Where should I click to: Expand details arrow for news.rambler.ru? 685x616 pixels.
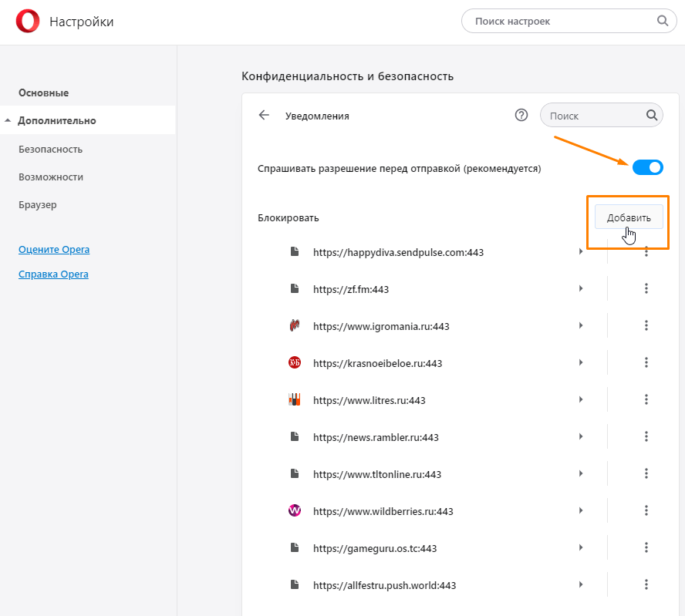pos(580,437)
